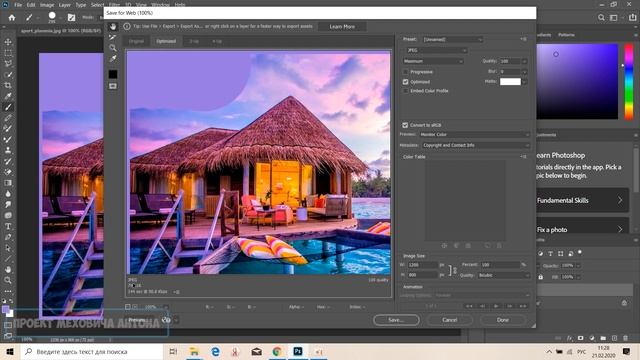Switch to the 2-Up tab

[194, 41]
